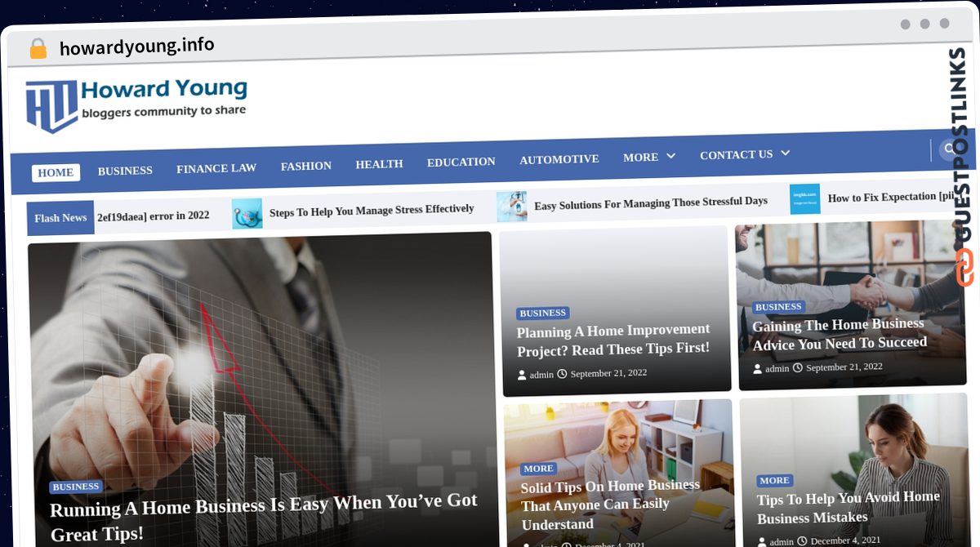The height and width of the screenshot is (547, 980).
Task: Open 'Planning A Home Improvement Project?' article
Action: pyautogui.click(x=613, y=340)
